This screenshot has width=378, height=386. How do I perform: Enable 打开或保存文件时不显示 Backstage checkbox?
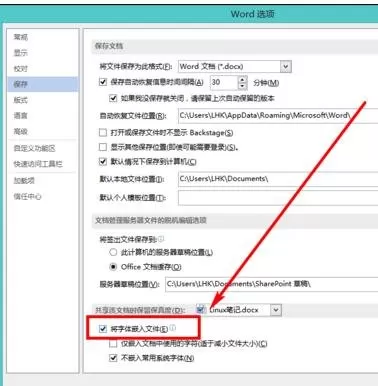[x=103, y=133]
